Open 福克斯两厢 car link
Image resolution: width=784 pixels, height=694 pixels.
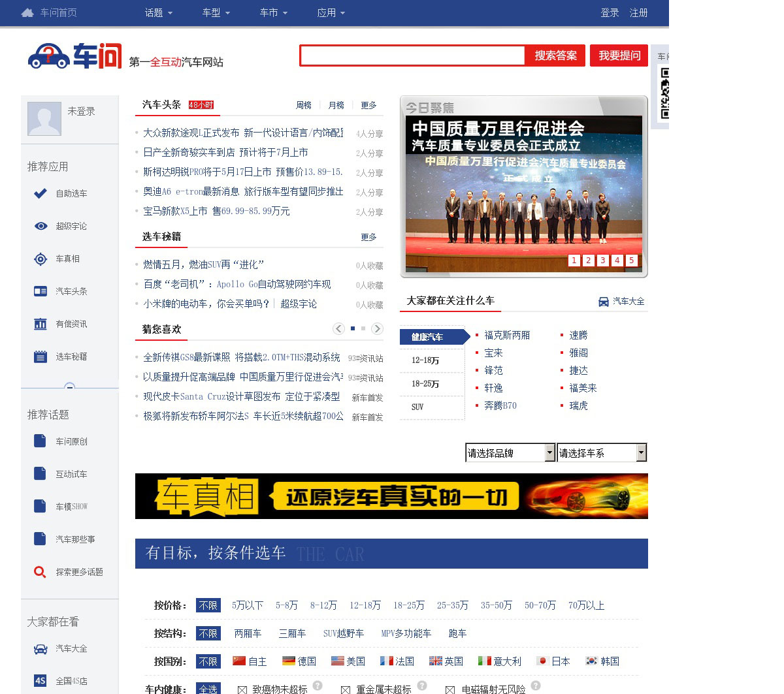click(x=507, y=335)
